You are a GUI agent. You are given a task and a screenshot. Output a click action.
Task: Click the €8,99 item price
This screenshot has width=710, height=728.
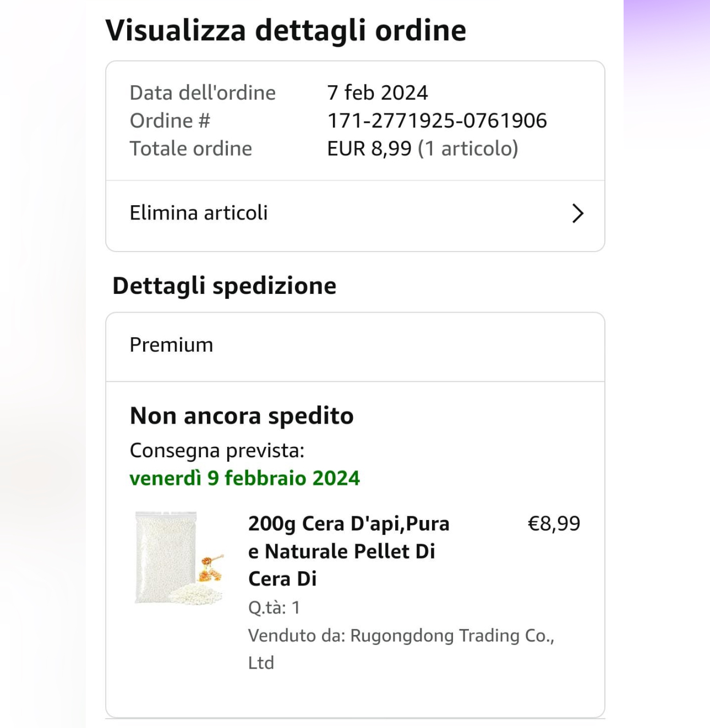pyautogui.click(x=554, y=523)
